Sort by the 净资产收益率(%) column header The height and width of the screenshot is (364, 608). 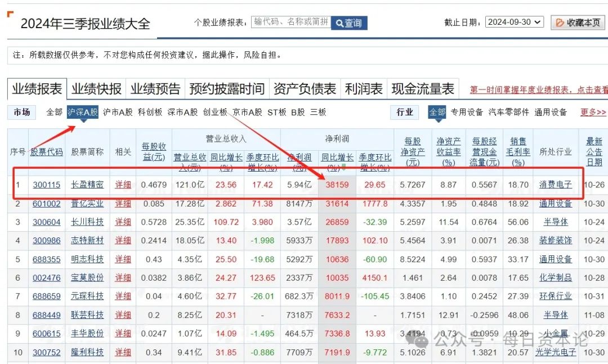(x=449, y=152)
